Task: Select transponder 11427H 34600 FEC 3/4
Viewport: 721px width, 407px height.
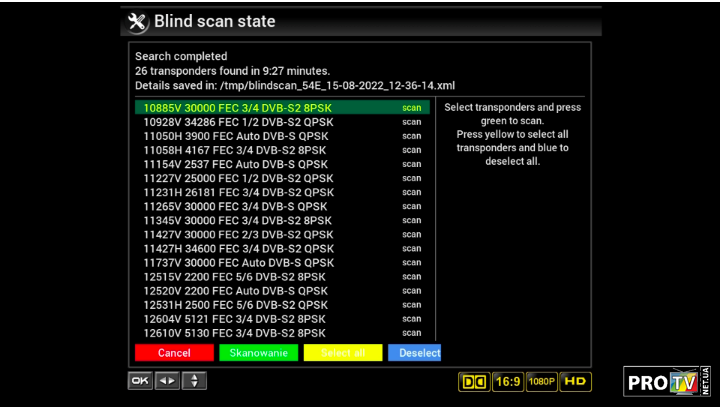Action: pos(238,249)
